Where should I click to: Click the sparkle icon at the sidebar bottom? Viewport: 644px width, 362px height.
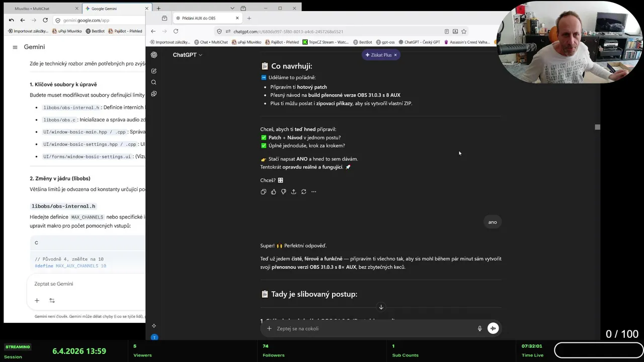(x=154, y=326)
